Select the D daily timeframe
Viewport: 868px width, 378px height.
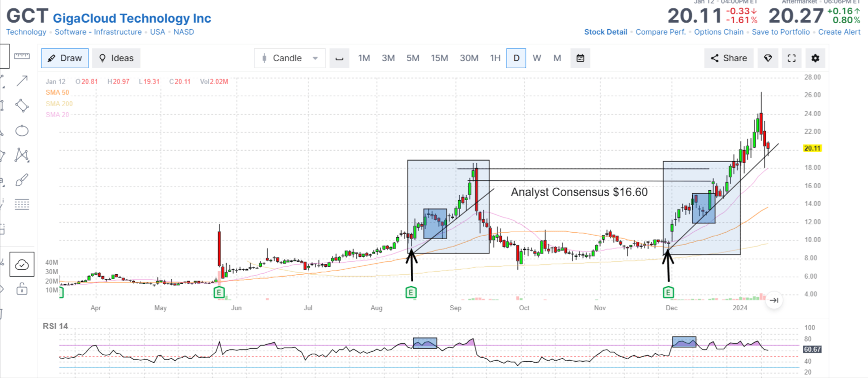[516, 58]
